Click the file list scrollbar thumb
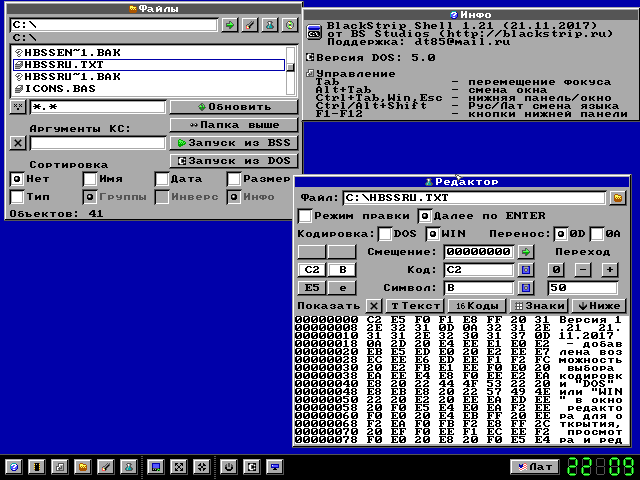Viewport: 640px width, 480px height. pos(290,67)
